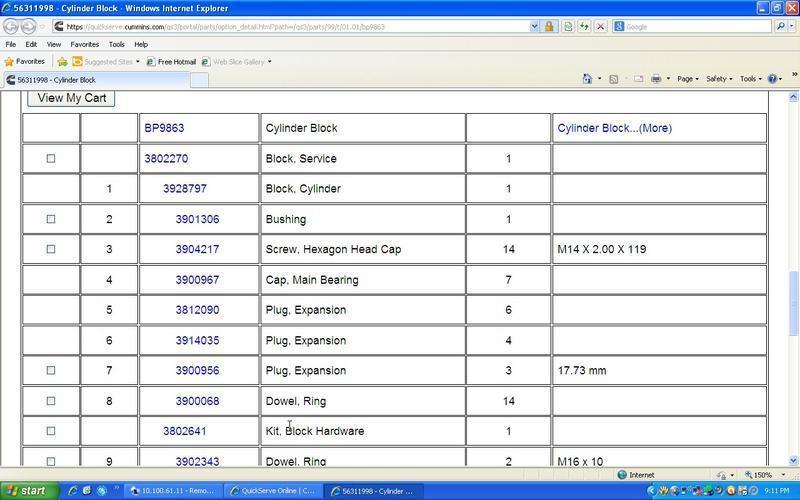Open the Safety dropdown menu
Screen dimensions: 800x500
click(719, 79)
